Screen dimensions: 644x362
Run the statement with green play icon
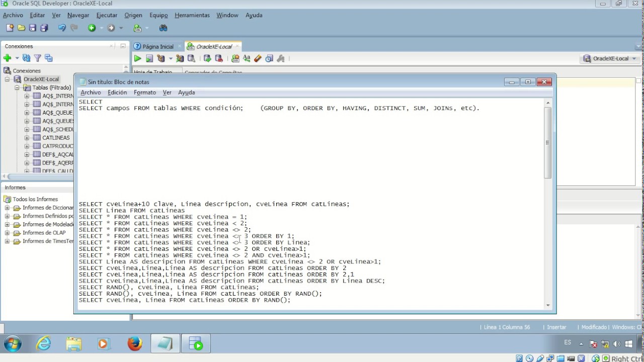pos(137,58)
